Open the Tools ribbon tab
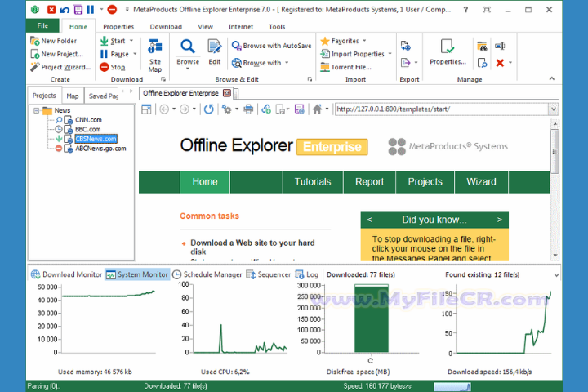Viewport: 588px width, 392px height. point(277,27)
